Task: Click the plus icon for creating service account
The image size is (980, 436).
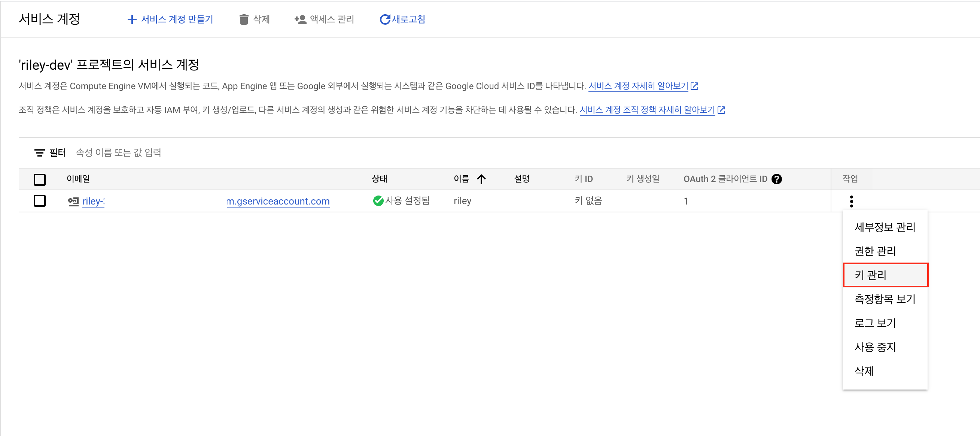Action: tap(132, 19)
